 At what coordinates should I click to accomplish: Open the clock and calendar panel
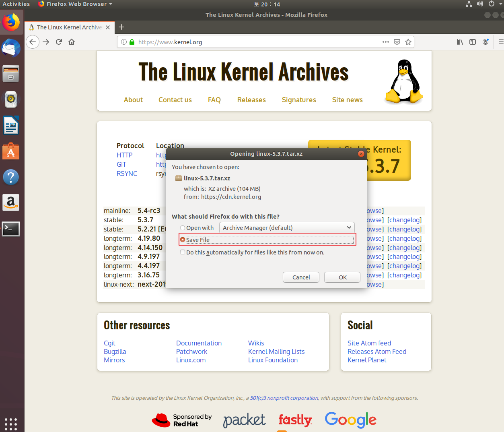(x=267, y=4)
